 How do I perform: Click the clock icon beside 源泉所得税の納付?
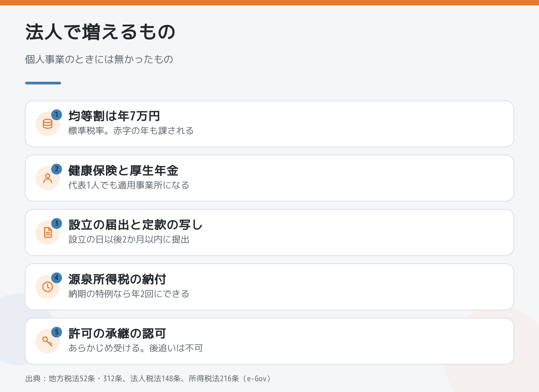pos(48,287)
